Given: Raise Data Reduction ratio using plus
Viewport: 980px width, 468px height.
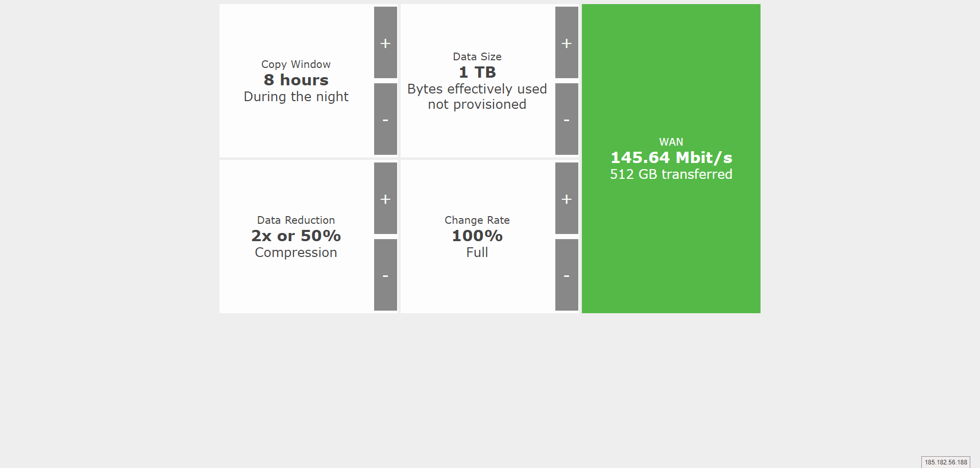Looking at the screenshot, I should (x=385, y=198).
